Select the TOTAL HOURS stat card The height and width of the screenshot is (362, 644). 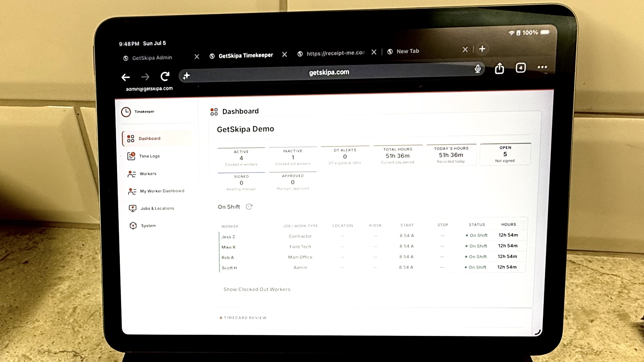point(398,155)
